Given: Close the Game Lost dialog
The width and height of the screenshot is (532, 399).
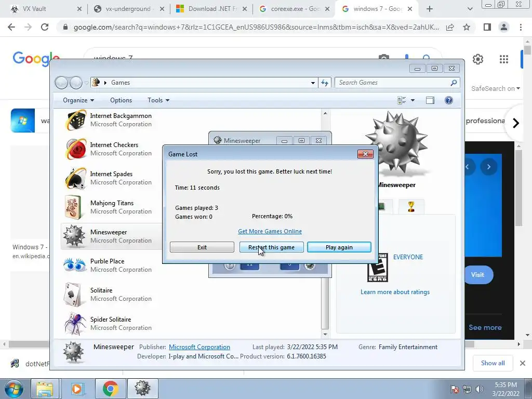Looking at the screenshot, I should coord(365,154).
